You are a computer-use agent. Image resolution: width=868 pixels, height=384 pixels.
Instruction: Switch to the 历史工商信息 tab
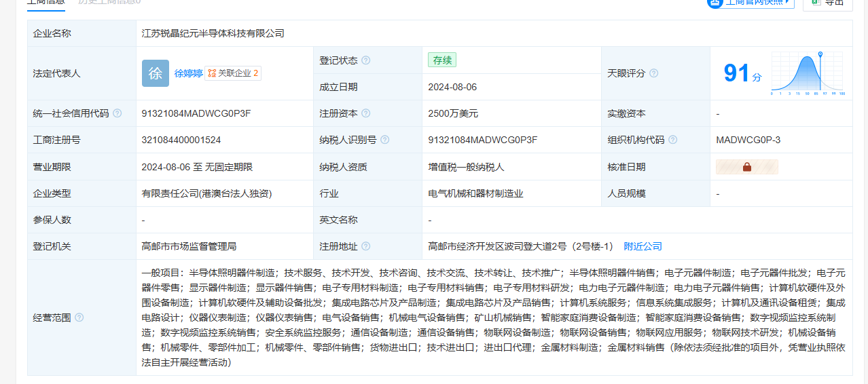(109, 2)
